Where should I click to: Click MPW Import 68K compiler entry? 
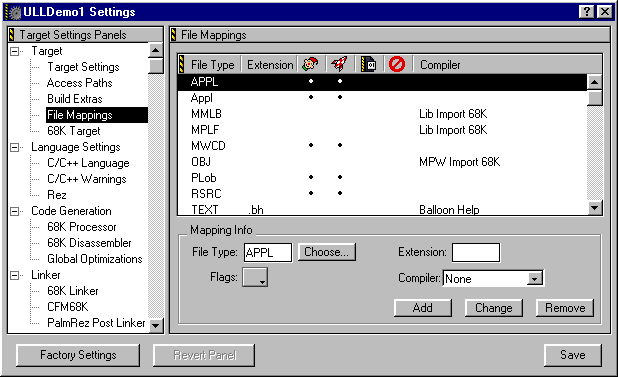(460, 162)
